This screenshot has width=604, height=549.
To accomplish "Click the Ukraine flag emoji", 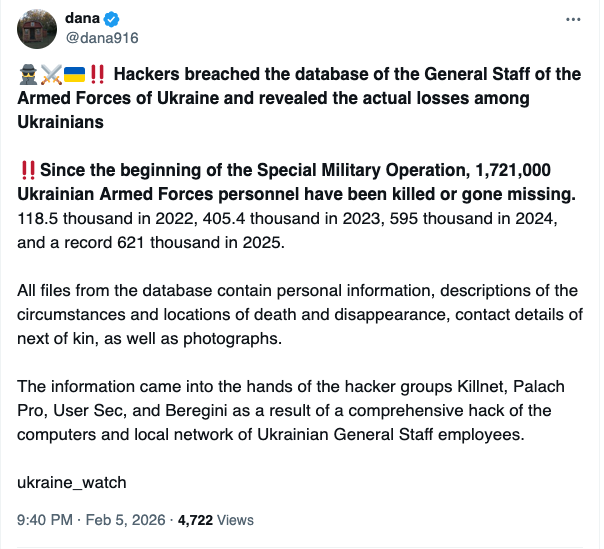I will (x=74, y=74).
